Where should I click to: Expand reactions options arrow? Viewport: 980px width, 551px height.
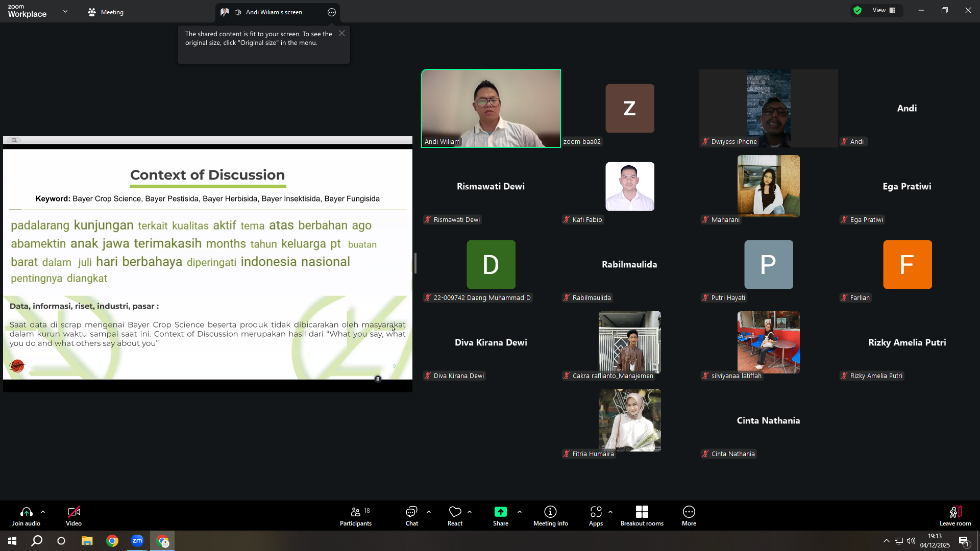click(470, 512)
